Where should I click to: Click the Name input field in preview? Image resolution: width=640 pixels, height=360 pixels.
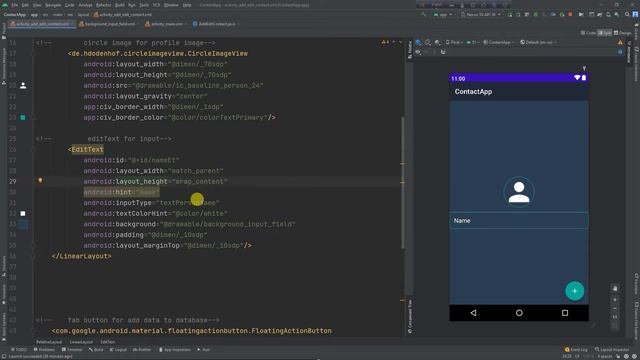(x=519, y=220)
